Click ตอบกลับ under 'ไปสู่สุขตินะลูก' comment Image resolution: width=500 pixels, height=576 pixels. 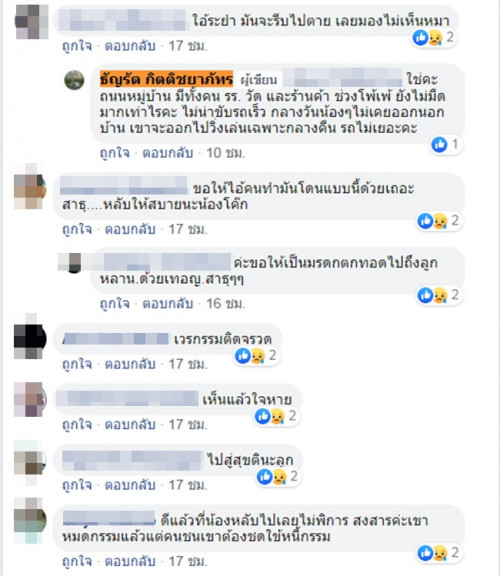[130, 485]
